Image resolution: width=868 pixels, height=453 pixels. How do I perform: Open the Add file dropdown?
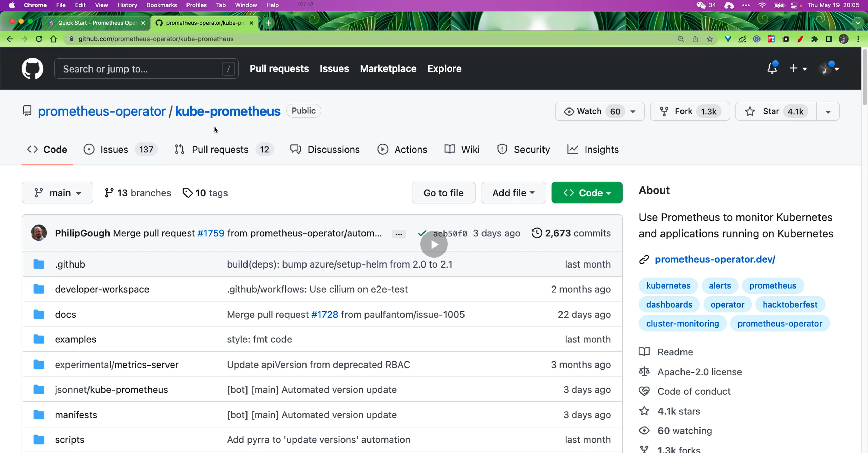point(513,193)
